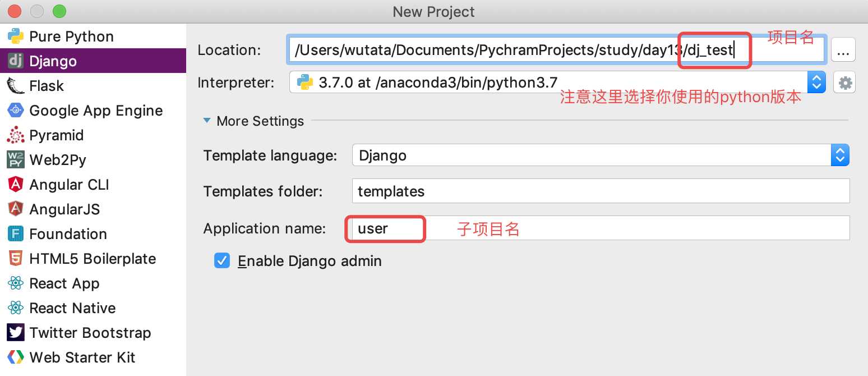Pick Twitter Bootstrap project type

pyautogui.click(x=90, y=333)
